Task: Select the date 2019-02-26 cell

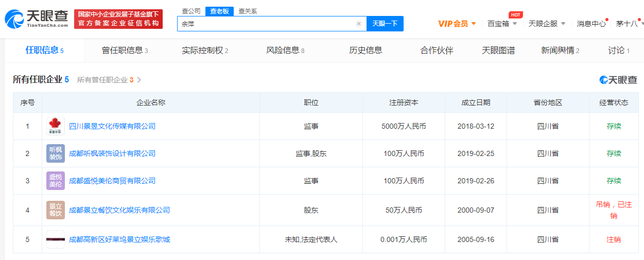Action: point(476,181)
